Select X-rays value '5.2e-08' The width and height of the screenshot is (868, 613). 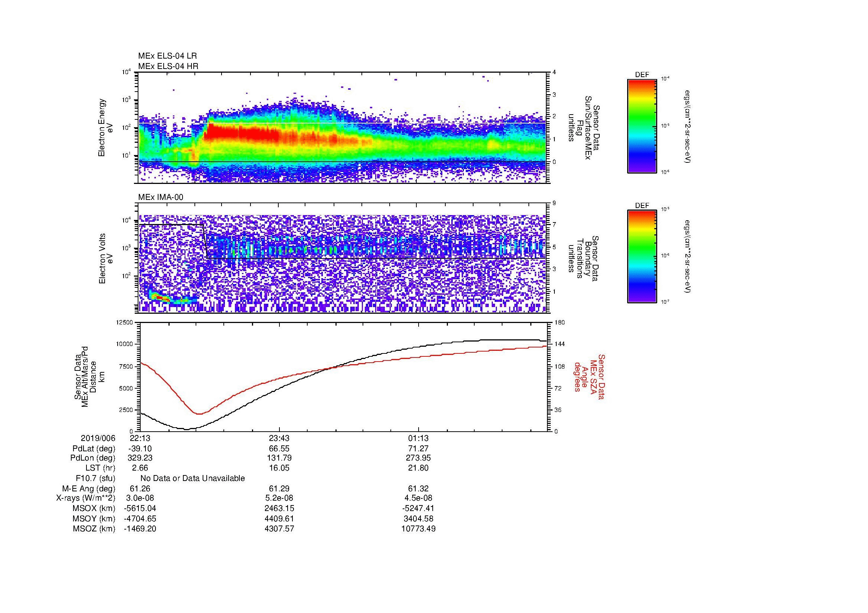279,498
